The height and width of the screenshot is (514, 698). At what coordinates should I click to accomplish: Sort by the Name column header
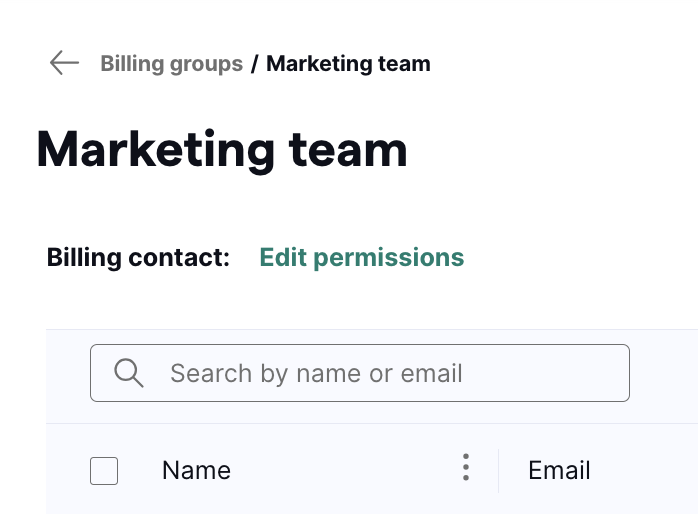pos(196,470)
